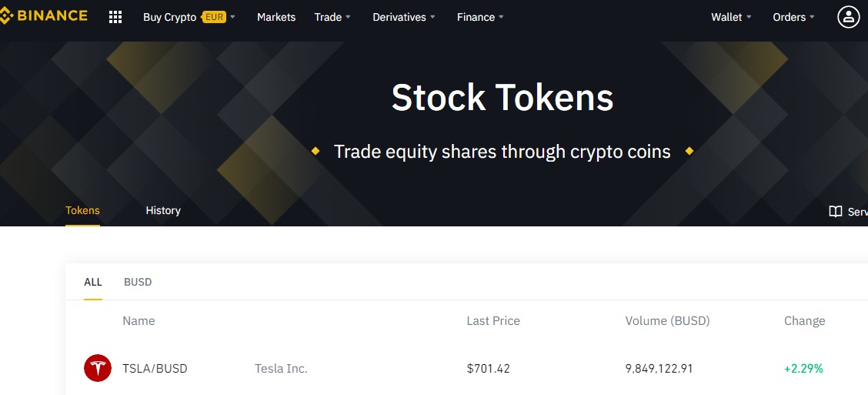
Task: Expand the Finance dropdown menu
Action: coord(480,17)
